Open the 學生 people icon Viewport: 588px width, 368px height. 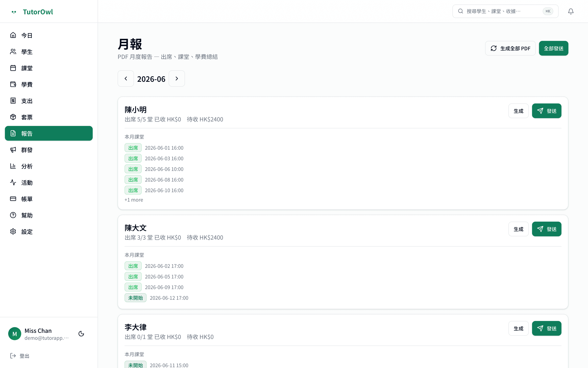coord(13,52)
